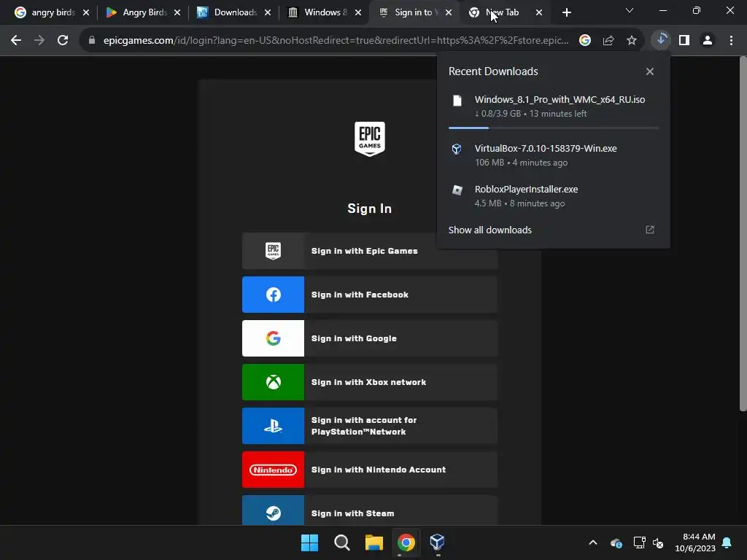Click the page vertical scrollbar
747x560 pixels.
coord(743,233)
